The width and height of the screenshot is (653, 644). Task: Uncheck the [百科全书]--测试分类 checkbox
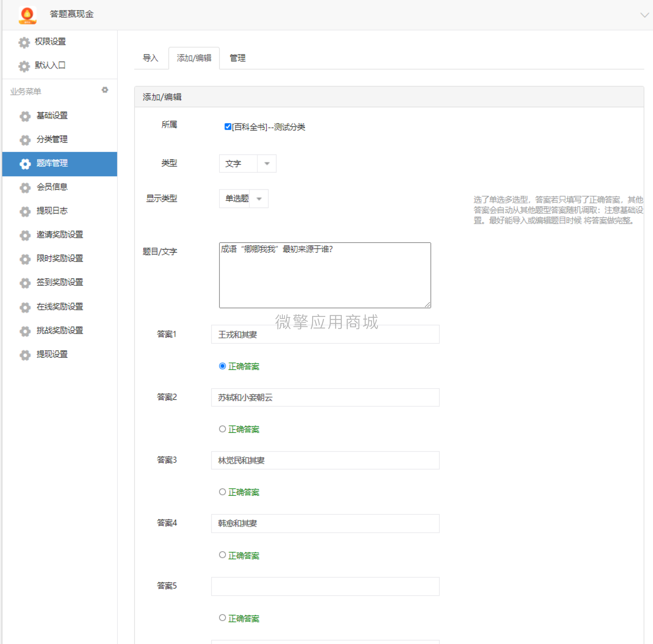[x=228, y=127]
